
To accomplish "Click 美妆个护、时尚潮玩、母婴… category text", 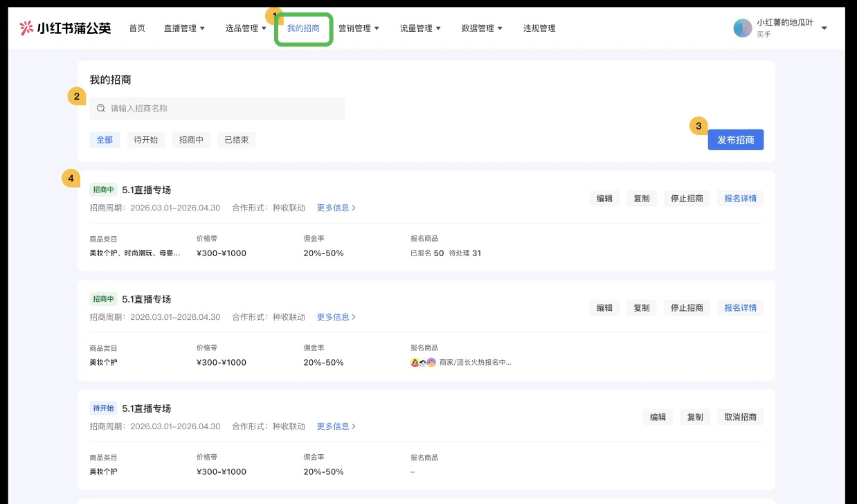I will [x=135, y=253].
